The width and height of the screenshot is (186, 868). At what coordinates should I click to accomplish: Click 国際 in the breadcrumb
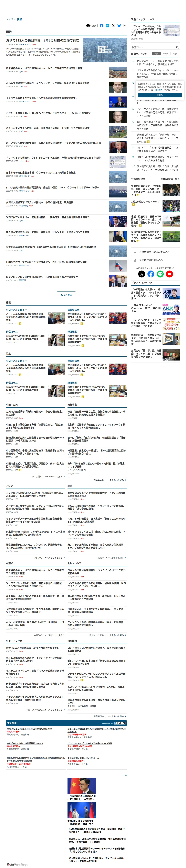coord(20,19)
